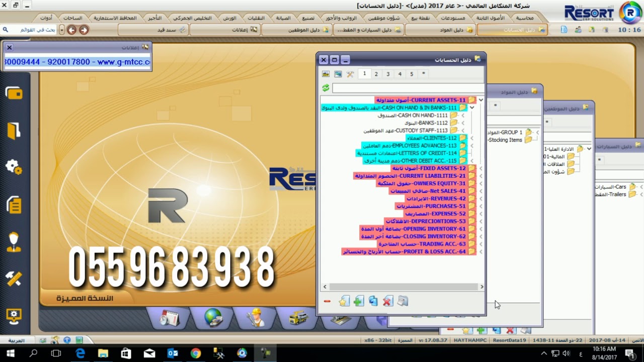Switch to إعلانات window tab
Image resolution: width=644 pixels, height=362 pixels.
224,30
